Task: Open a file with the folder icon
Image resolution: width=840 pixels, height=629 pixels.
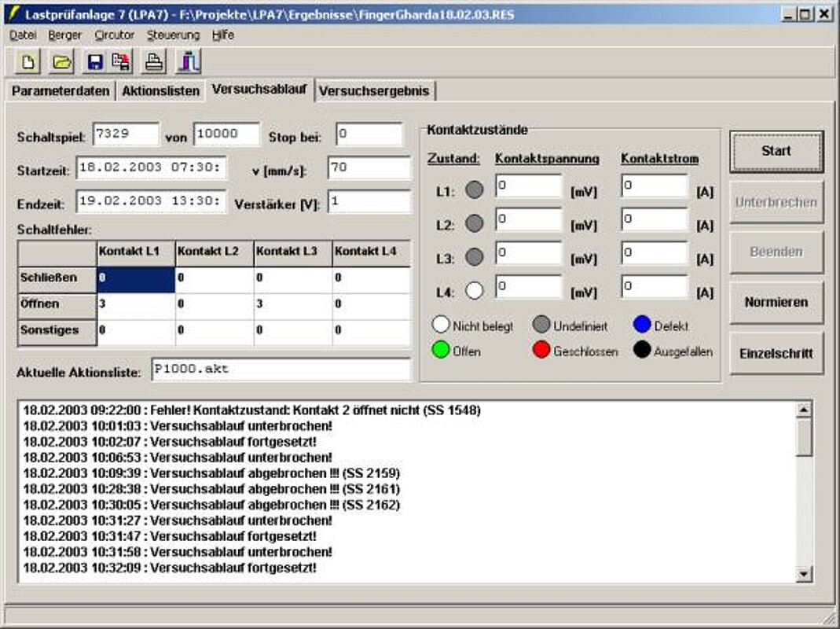Action: pos(61,62)
